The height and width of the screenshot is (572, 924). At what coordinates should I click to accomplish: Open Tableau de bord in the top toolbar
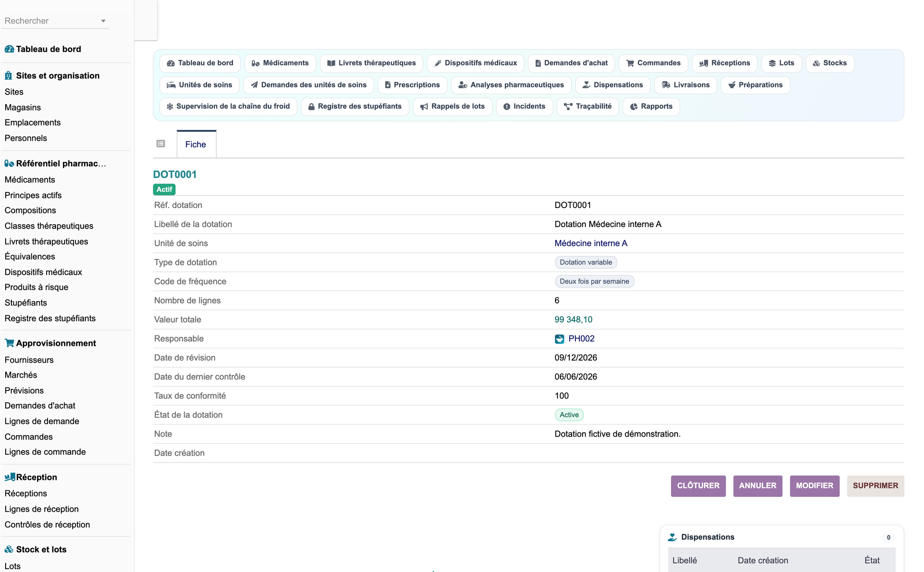pyautogui.click(x=200, y=63)
